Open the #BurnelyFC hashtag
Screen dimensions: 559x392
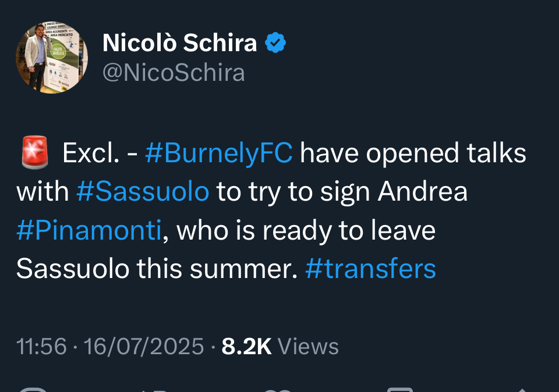[219, 154]
